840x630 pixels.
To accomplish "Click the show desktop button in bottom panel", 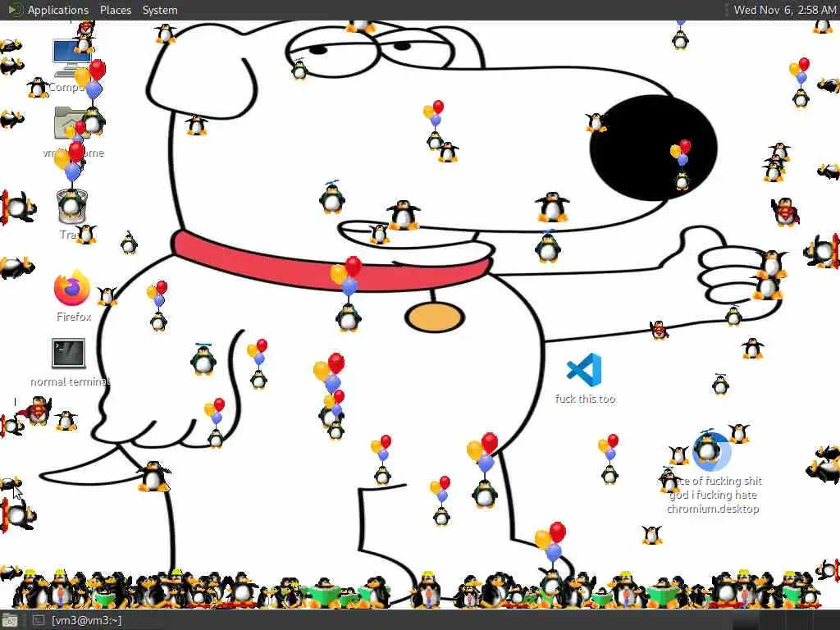I will (9, 621).
